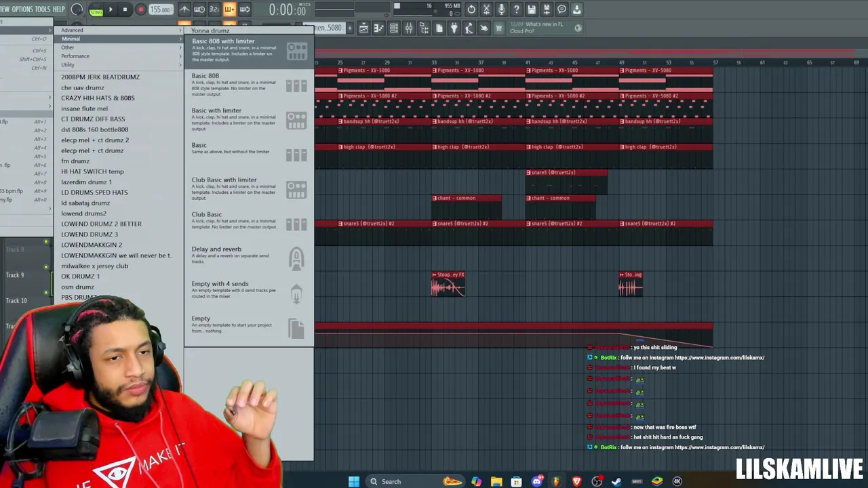The image size is (868, 488).
Task: Open the browser tree icon
Action: click(424, 28)
